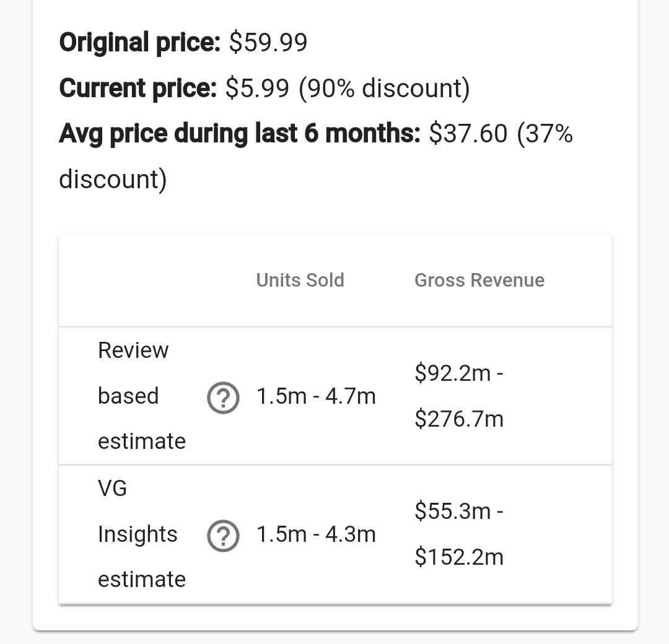The width and height of the screenshot is (669, 644).
Task: Click the $37.60 average price value
Action: point(468,133)
